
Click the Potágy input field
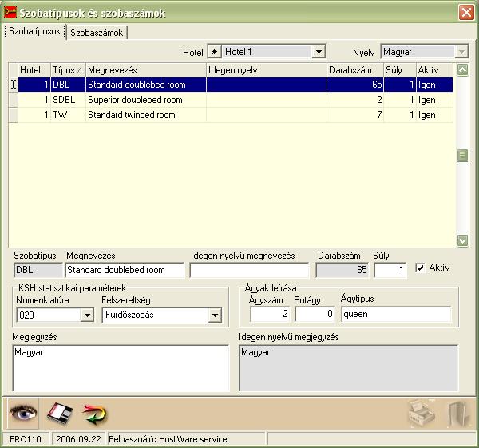point(315,314)
